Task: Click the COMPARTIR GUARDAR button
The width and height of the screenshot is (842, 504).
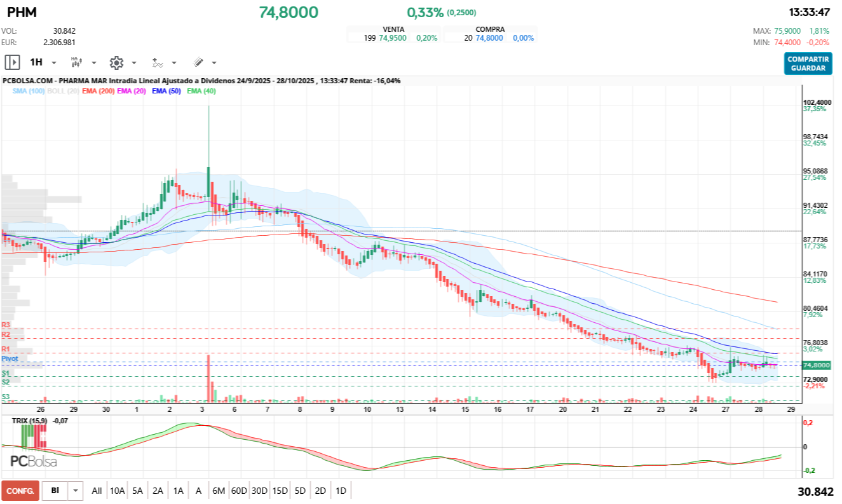Action: click(x=808, y=64)
